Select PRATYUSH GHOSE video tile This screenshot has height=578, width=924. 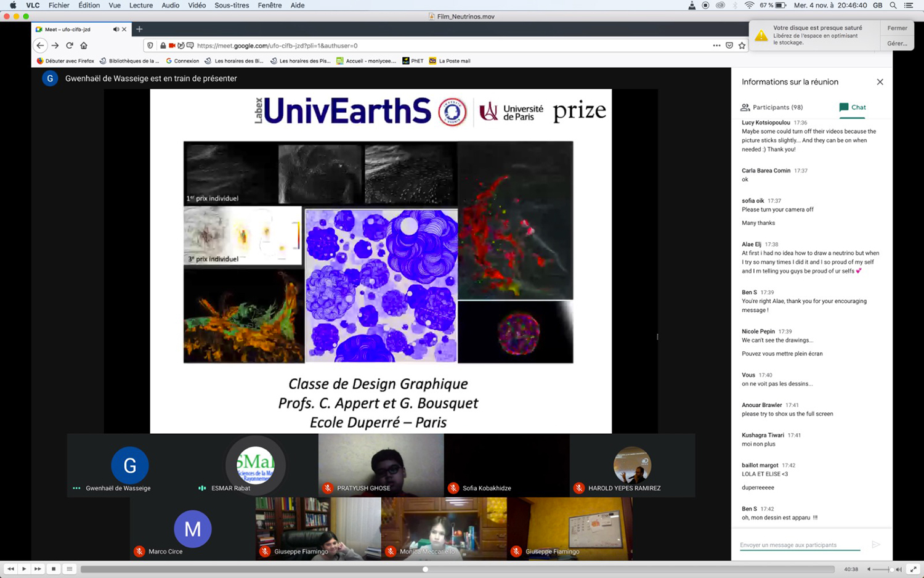[x=381, y=465]
